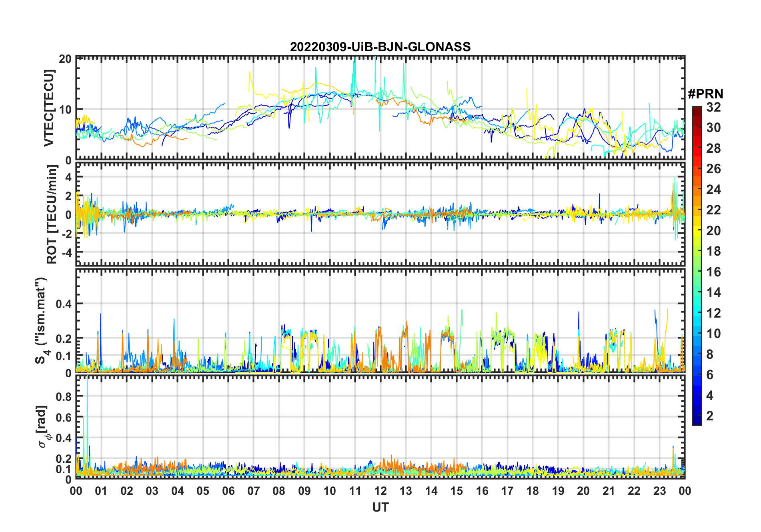Click colorbar tick label 32
Viewport: 761px width, 532px height.
pos(713,107)
